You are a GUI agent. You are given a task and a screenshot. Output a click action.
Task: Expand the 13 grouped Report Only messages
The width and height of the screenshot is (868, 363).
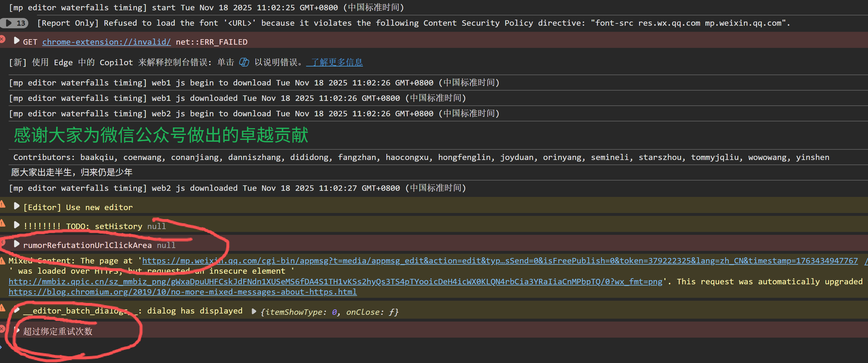(x=9, y=23)
